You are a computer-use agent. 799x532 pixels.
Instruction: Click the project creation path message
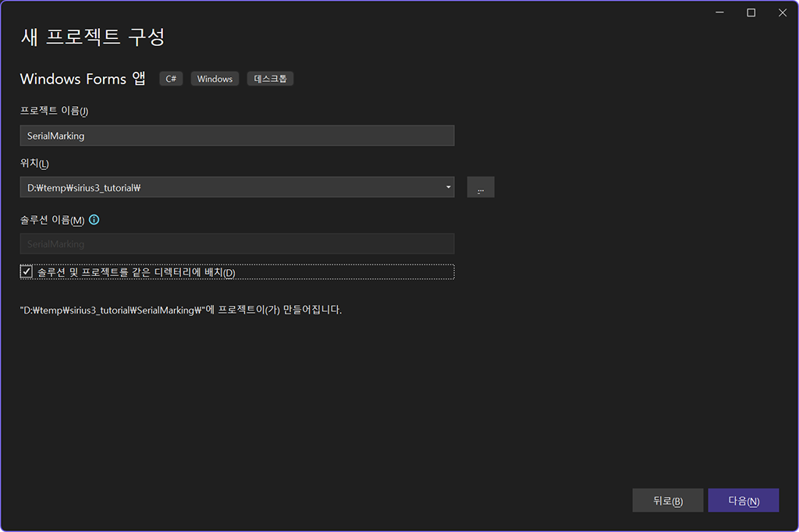point(181,310)
